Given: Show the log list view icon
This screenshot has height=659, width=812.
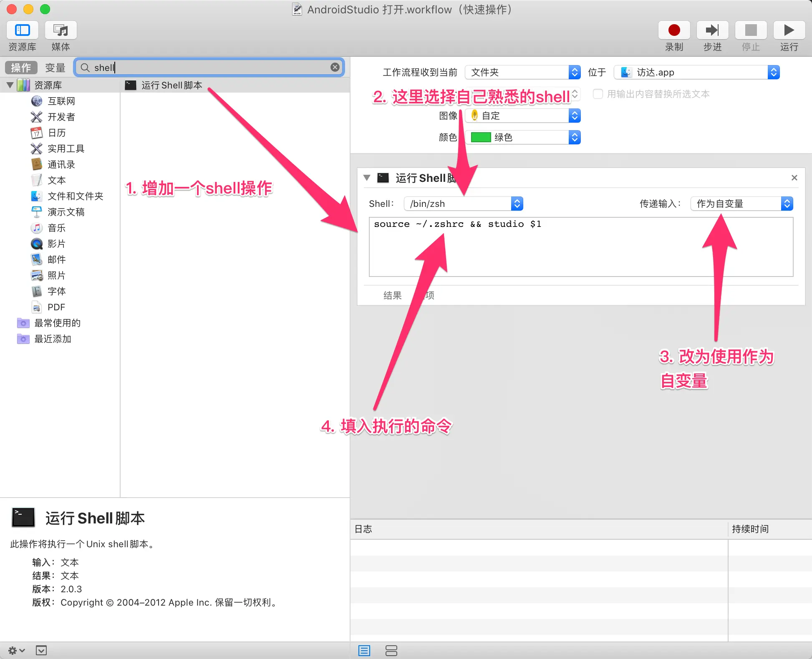Looking at the screenshot, I should pyautogui.click(x=364, y=650).
